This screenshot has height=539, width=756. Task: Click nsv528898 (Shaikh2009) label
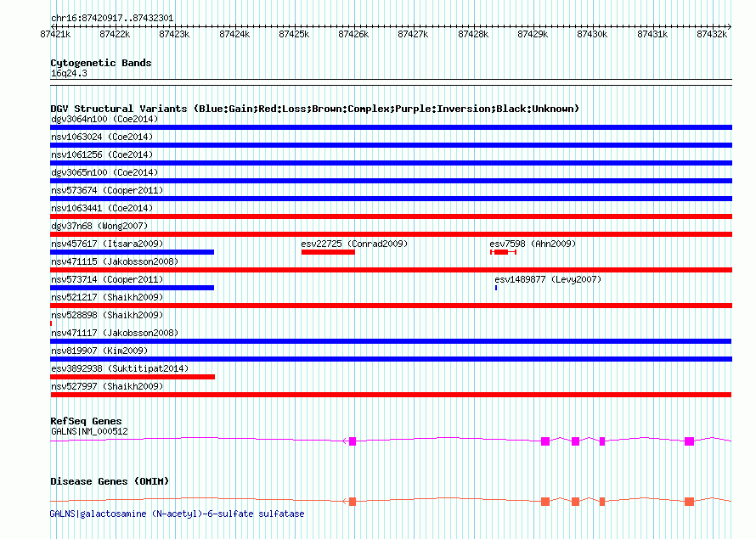coord(107,315)
